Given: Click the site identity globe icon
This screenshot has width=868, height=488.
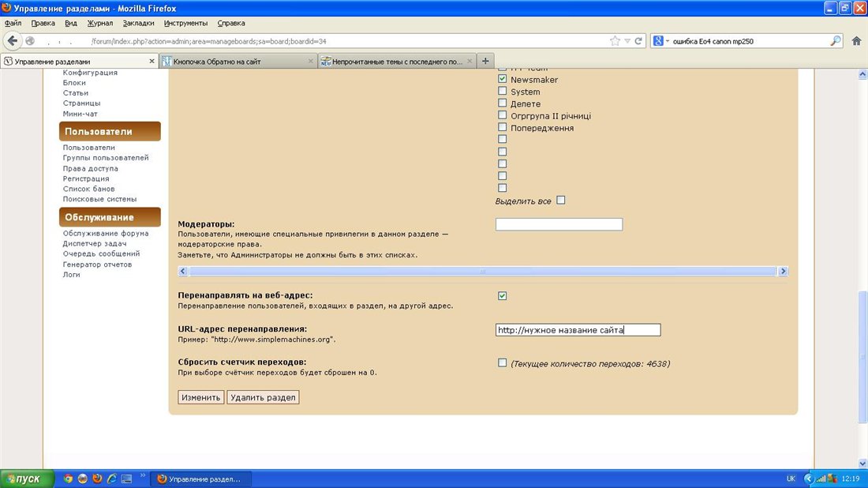Looking at the screenshot, I should pyautogui.click(x=31, y=41).
